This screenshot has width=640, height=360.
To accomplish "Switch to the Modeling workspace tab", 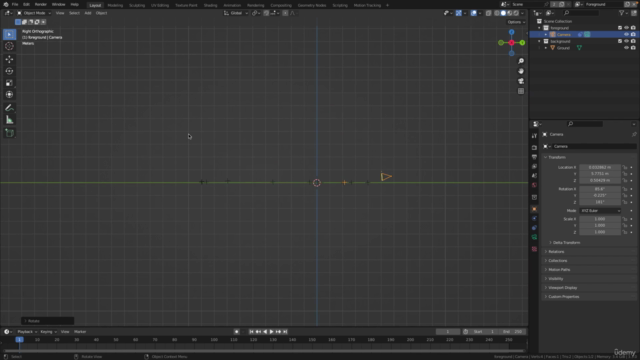I will pyautogui.click(x=115, y=5).
